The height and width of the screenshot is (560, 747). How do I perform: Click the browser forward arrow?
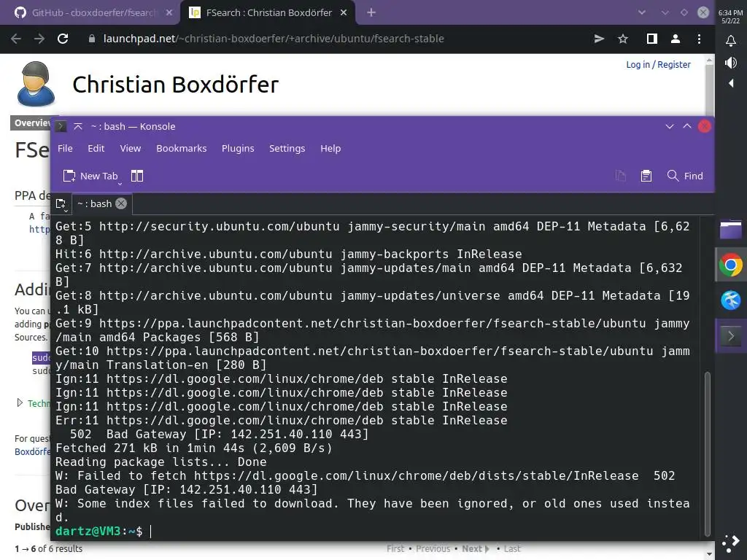point(39,39)
